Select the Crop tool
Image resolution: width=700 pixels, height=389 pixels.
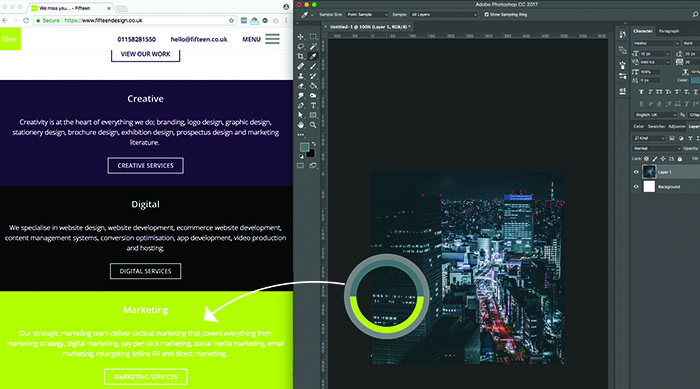(301, 56)
